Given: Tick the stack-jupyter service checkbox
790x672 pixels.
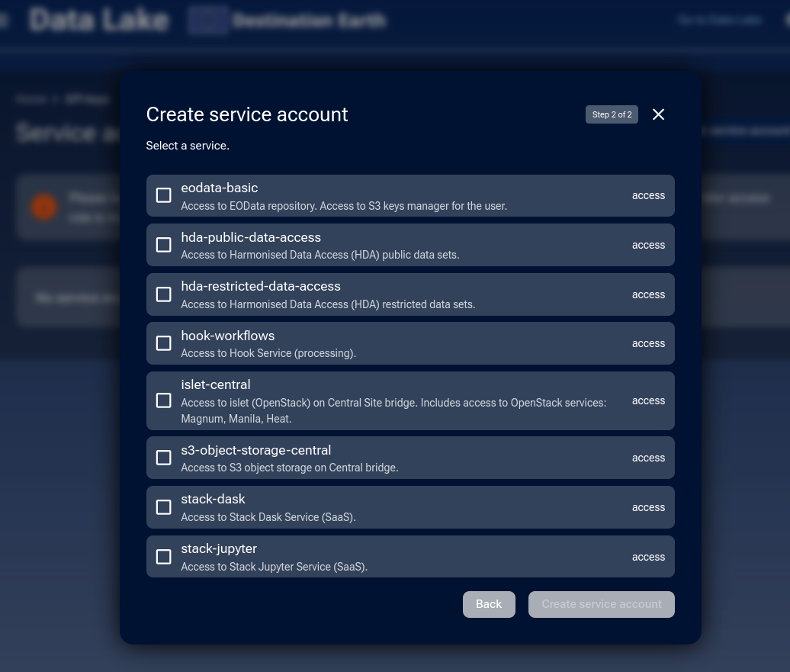Looking at the screenshot, I should [163, 556].
